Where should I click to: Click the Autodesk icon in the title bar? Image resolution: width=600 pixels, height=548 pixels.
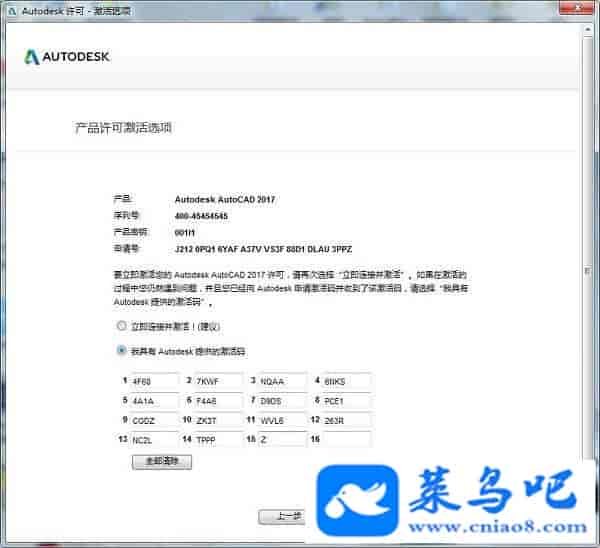coord(12,11)
